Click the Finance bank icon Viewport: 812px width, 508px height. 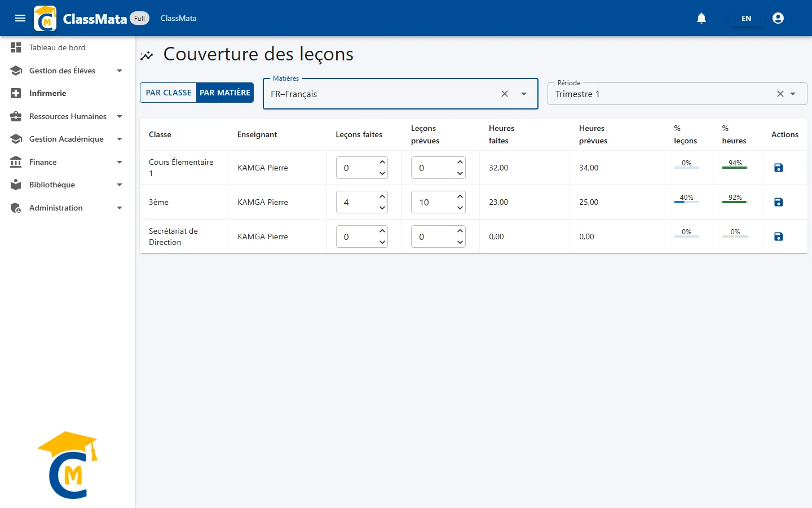(x=16, y=162)
